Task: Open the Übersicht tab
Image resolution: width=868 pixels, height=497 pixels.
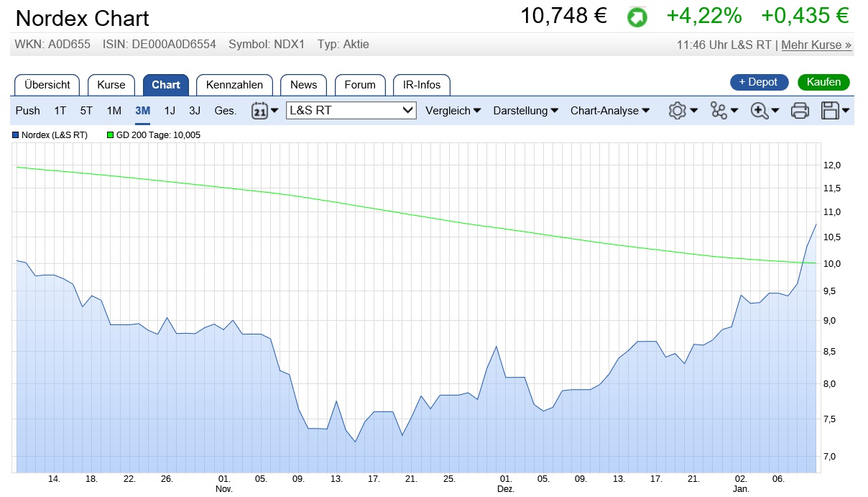Action: point(47,85)
